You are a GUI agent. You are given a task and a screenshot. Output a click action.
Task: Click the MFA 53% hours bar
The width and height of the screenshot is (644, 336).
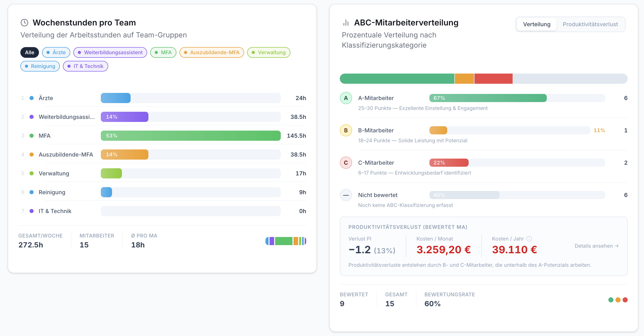click(x=191, y=136)
